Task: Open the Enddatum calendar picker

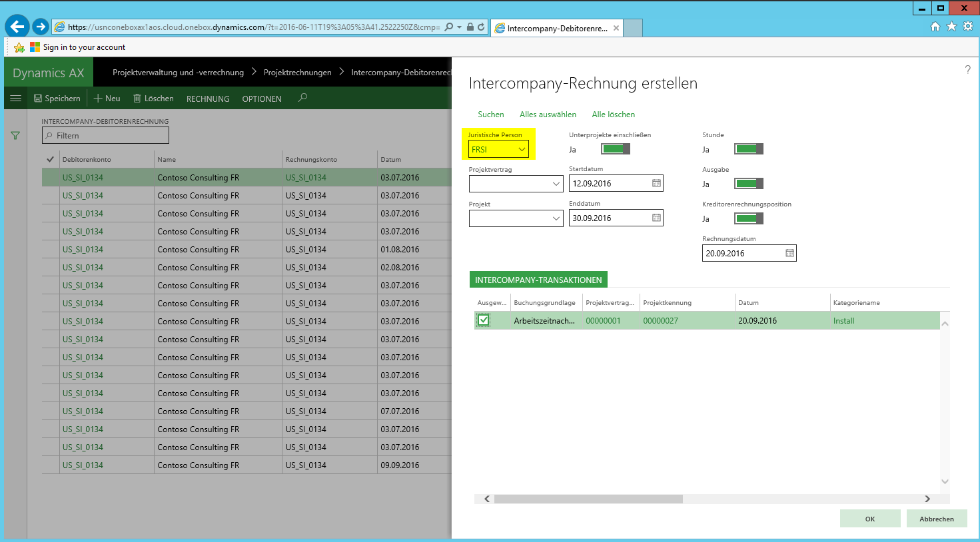Action: point(656,218)
